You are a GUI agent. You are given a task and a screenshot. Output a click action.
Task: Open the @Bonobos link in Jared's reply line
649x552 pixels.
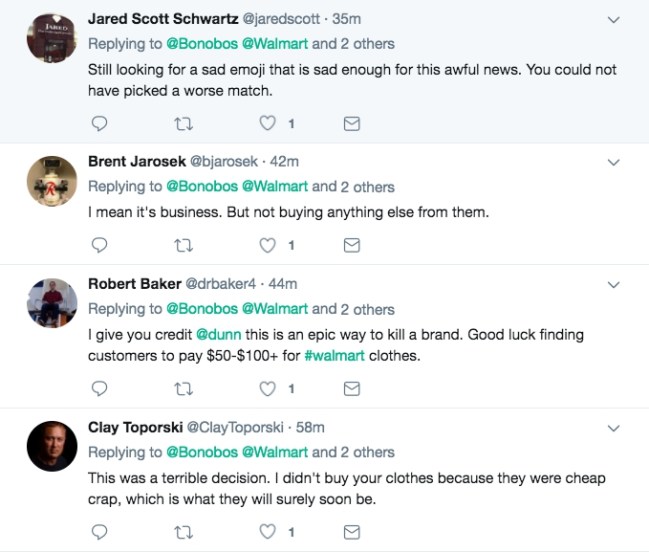(x=202, y=44)
